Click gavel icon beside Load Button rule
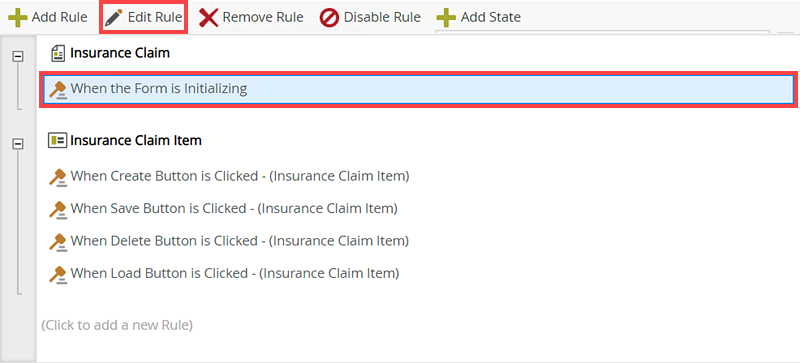Screen dimensions: 800x363 click(x=58, y=274)
